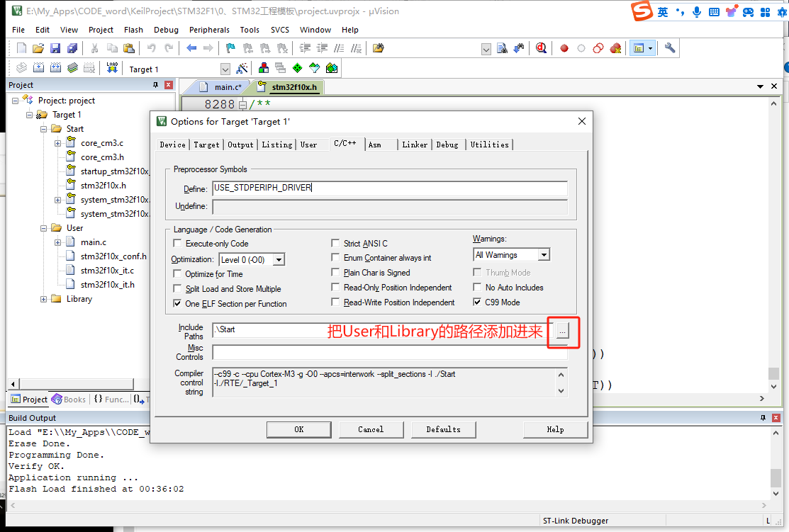Click the Pack Installer icon
Screen dimensions: 789x532
[332, 69]
